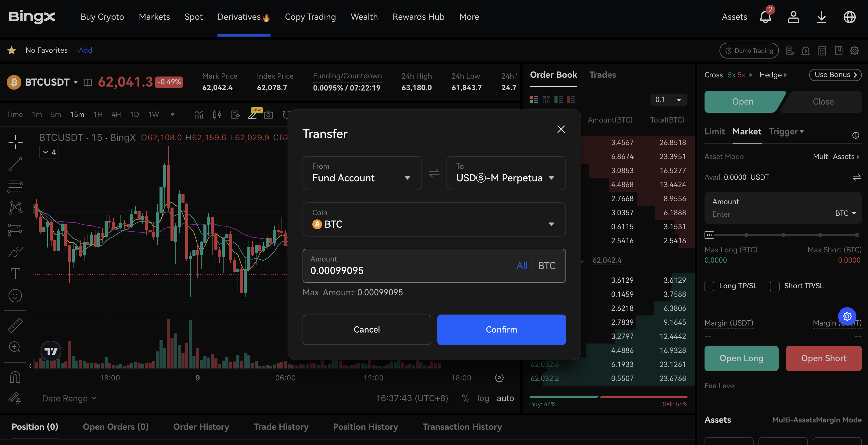The width and height of the screenshot is (868, 445).
Task: Enable the Short TP/SL checkbox
Action: coord(774,286)
